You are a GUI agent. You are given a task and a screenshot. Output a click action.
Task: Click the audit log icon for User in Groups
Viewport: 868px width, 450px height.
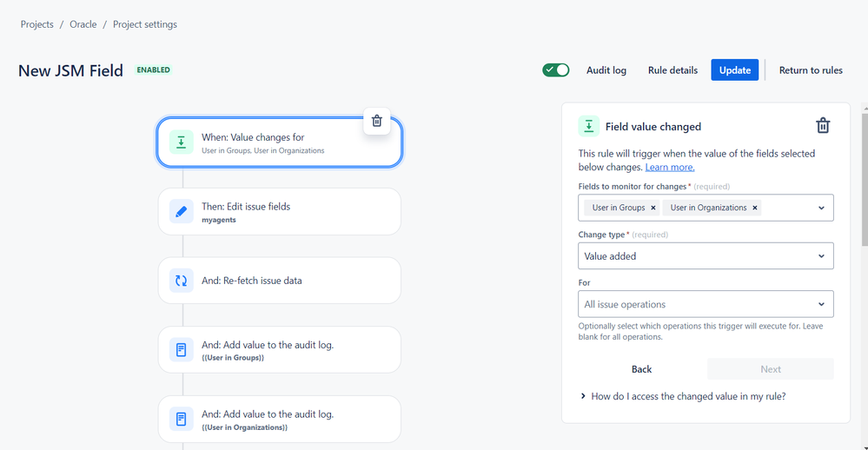(181, 350)
